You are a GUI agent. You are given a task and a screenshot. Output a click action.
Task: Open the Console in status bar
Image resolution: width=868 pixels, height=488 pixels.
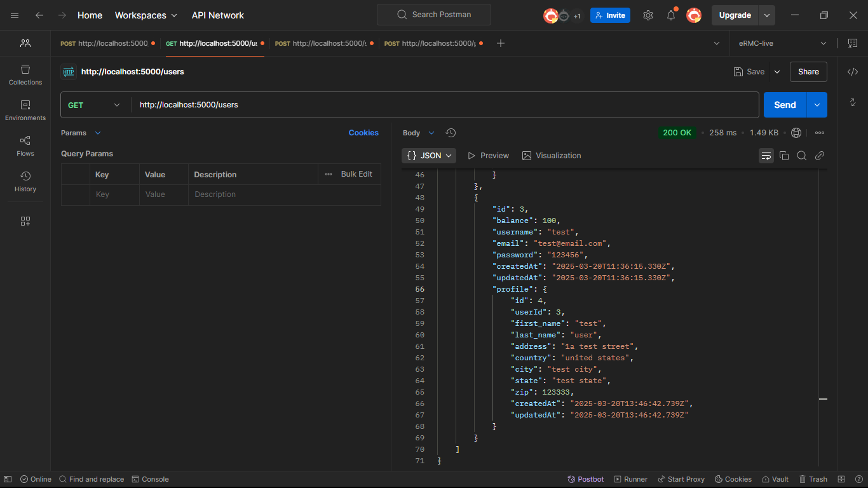151,479
